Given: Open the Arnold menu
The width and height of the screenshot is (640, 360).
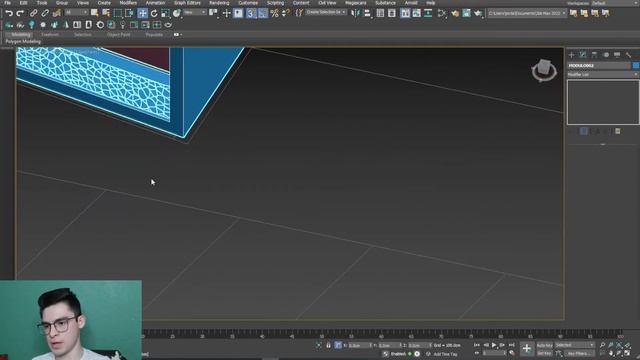Looking at the screenshot, I should coord(411,3).
